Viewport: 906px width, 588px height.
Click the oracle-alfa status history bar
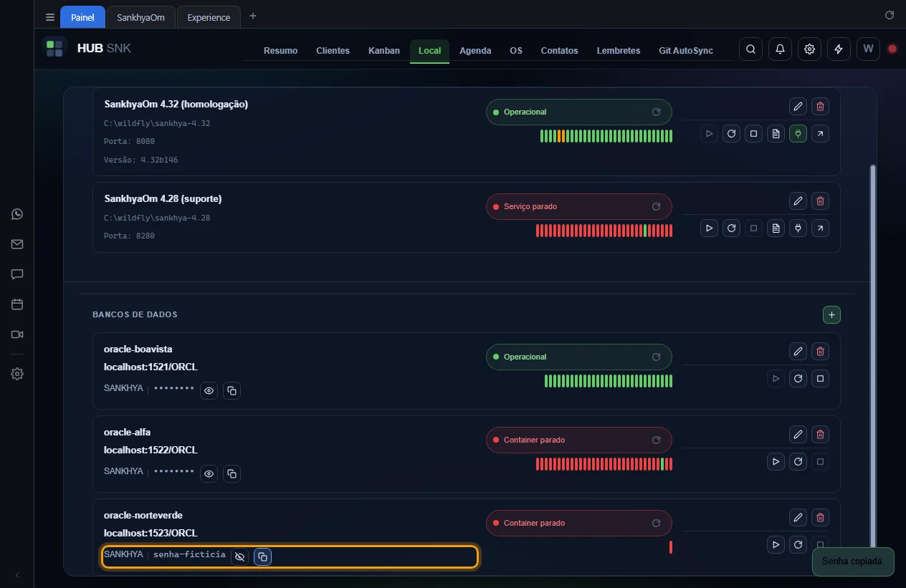604,464
